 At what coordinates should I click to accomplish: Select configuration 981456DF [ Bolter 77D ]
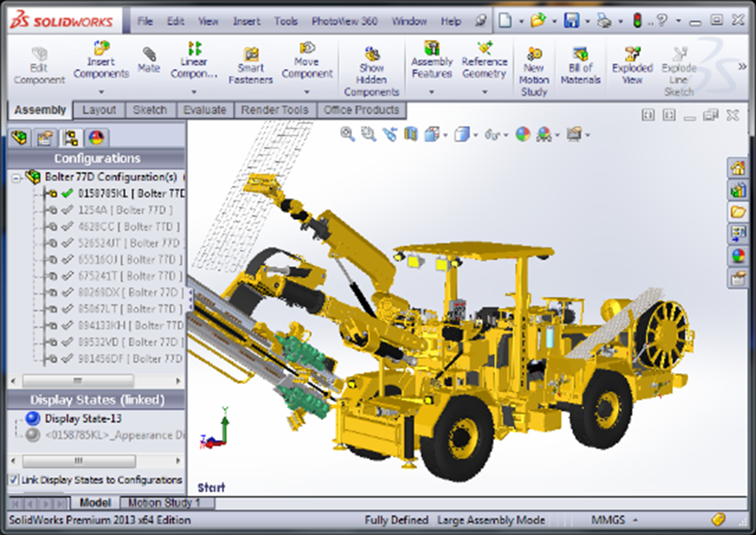click(x=130, y=359)
